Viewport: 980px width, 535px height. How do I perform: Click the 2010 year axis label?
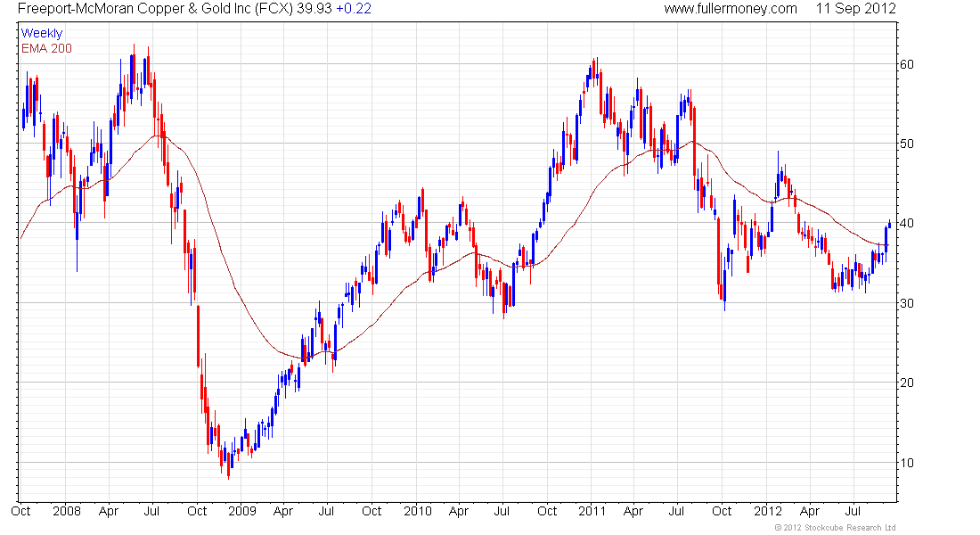point(418,511)
